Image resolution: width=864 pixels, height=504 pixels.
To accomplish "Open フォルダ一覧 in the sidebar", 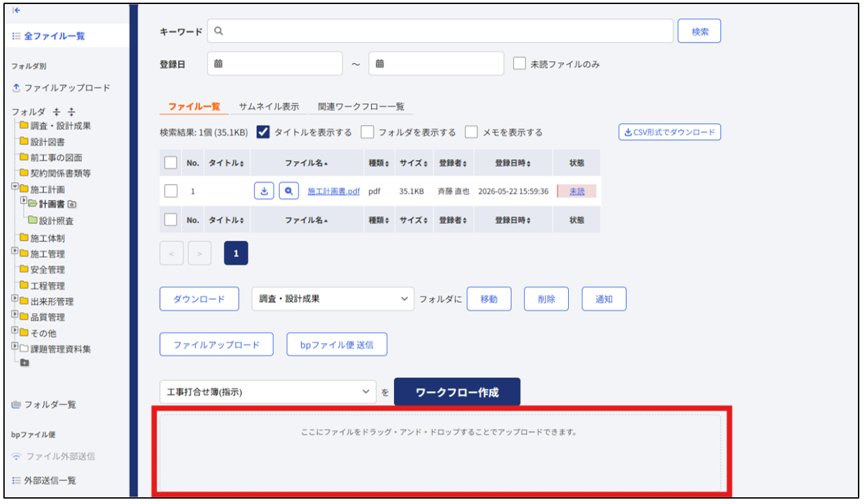I will 44,405.
